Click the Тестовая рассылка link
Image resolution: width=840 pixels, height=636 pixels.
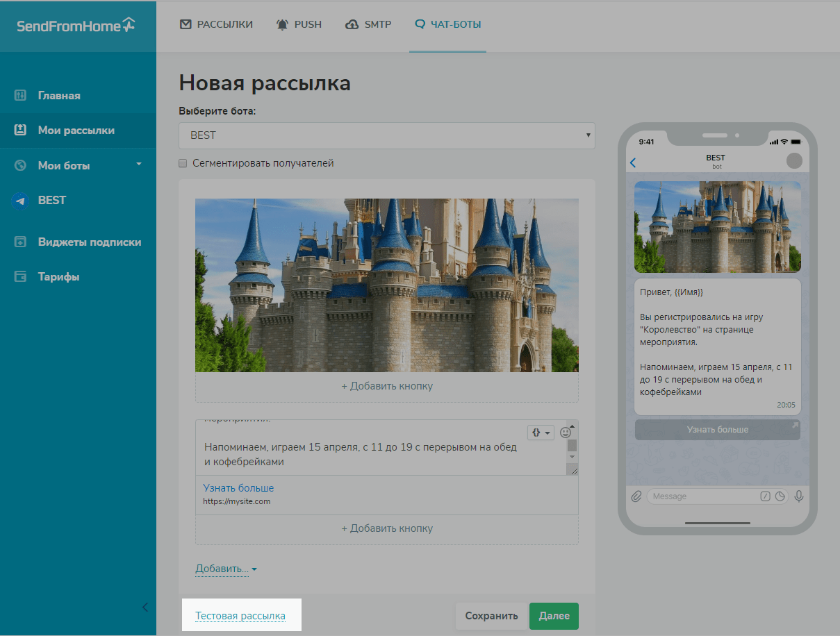click(240, 616)
